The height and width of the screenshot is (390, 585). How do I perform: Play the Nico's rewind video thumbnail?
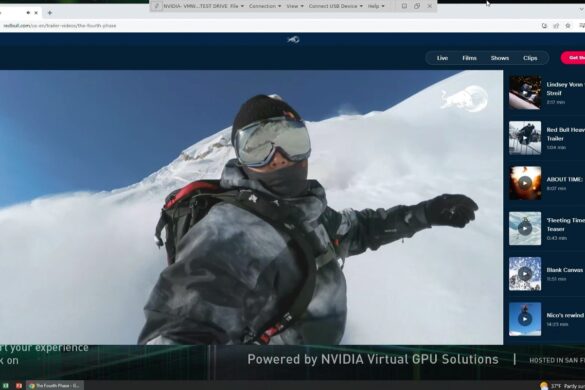[x=525, y=319]
